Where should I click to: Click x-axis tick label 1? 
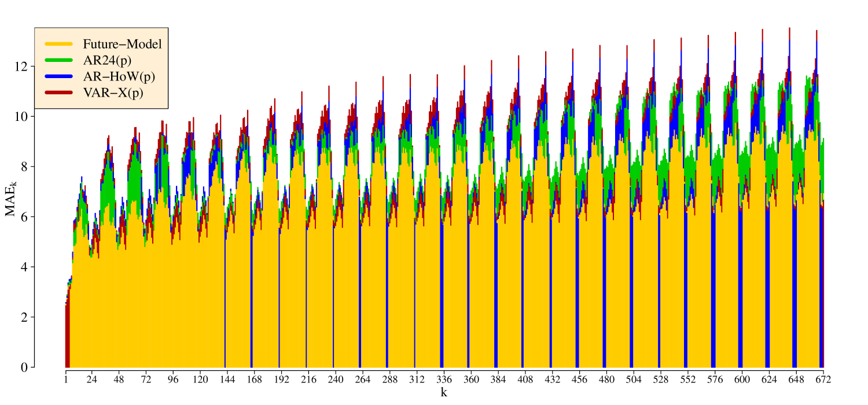click(66, 380)
